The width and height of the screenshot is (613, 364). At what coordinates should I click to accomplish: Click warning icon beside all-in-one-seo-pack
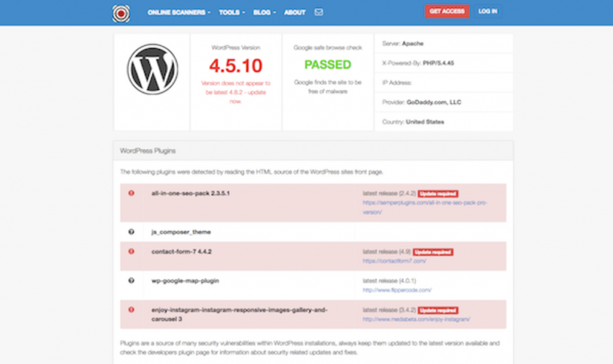(131, 193)
